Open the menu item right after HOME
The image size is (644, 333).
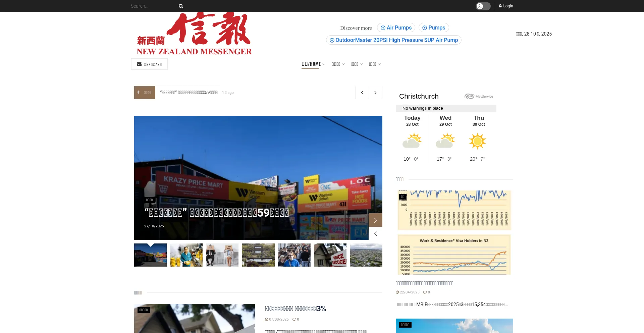pos(336,64)
